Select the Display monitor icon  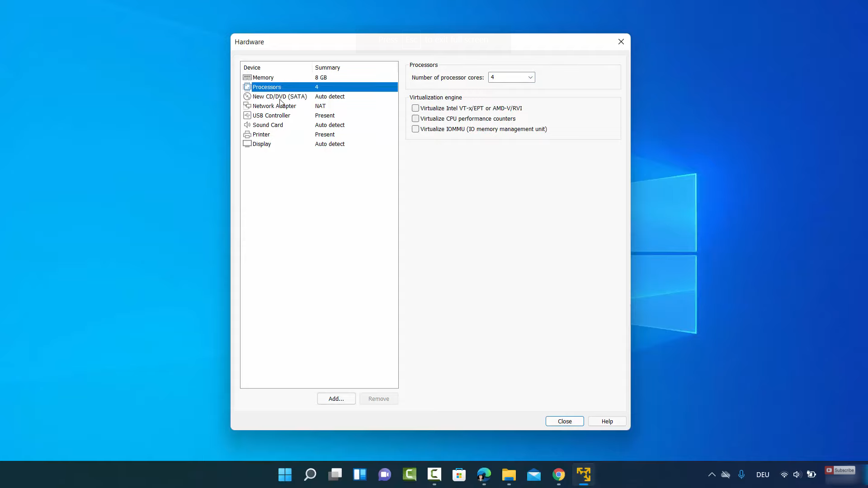pos(247,144)
